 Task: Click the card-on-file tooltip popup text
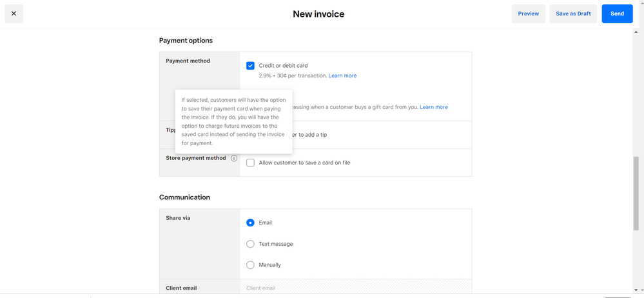pos(233,121)
